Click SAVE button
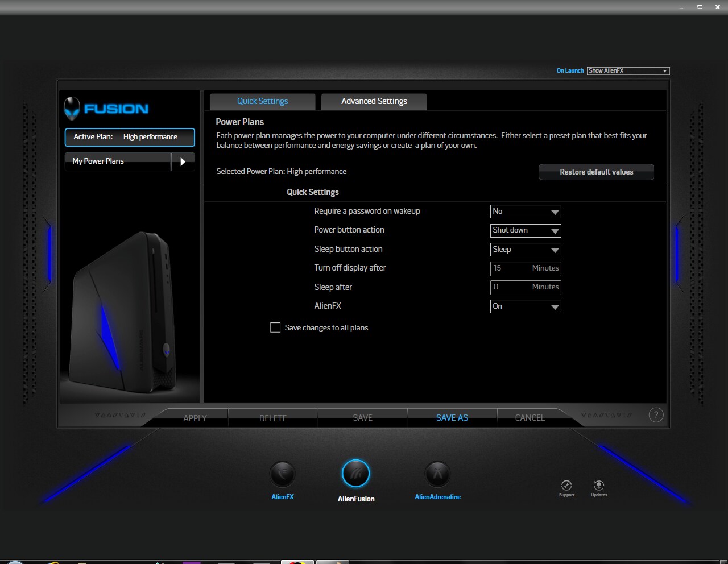 point(362,418)
